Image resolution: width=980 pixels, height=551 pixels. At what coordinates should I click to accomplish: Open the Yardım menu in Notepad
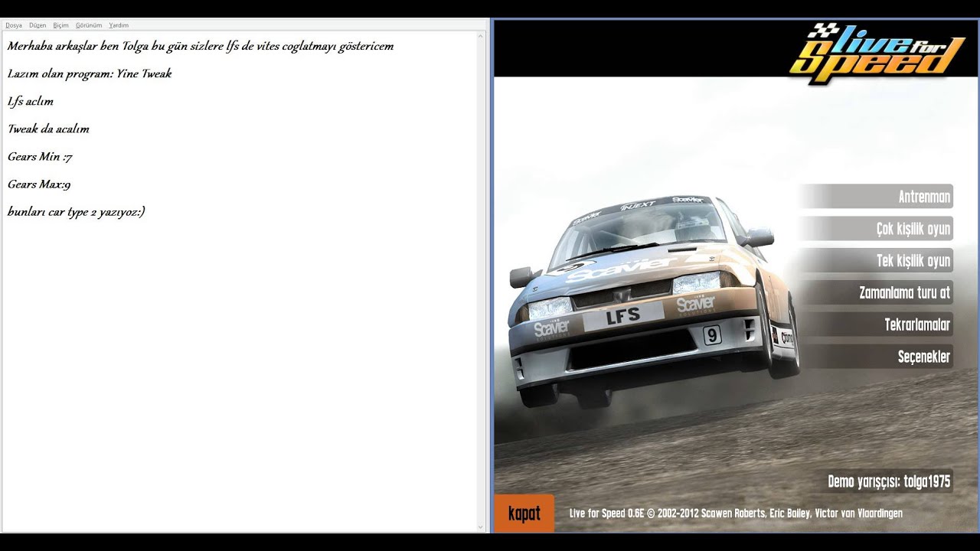click(119, 25)
